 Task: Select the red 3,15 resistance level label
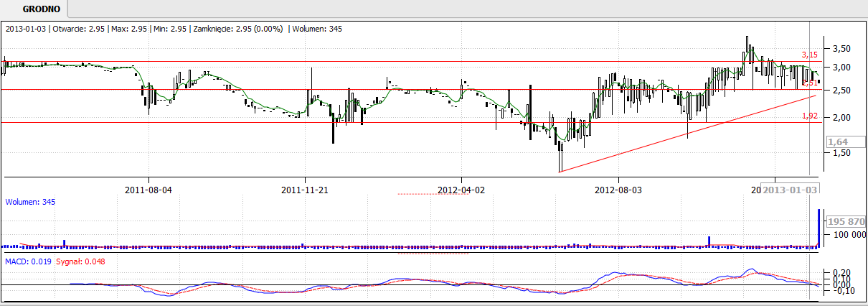[809, 55]
